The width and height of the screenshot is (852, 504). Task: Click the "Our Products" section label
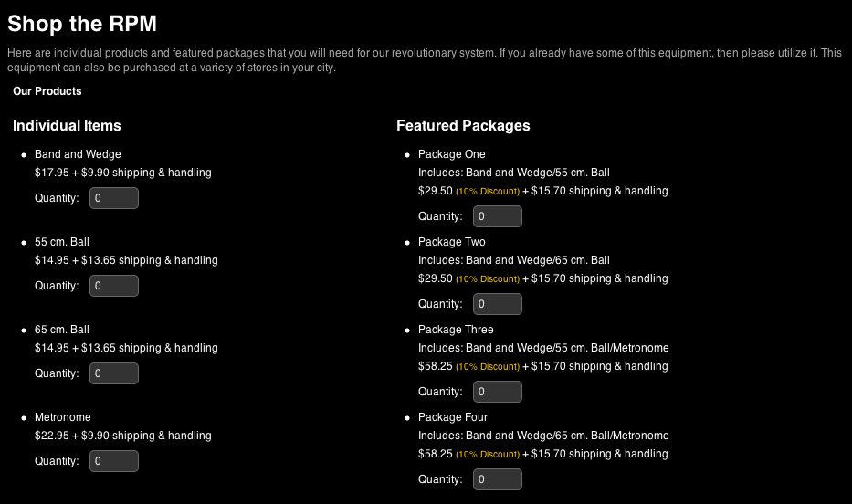click(47, 91)
